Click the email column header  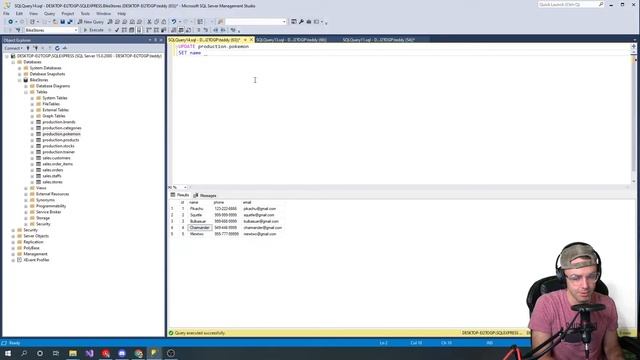click(x=247, y=202)
